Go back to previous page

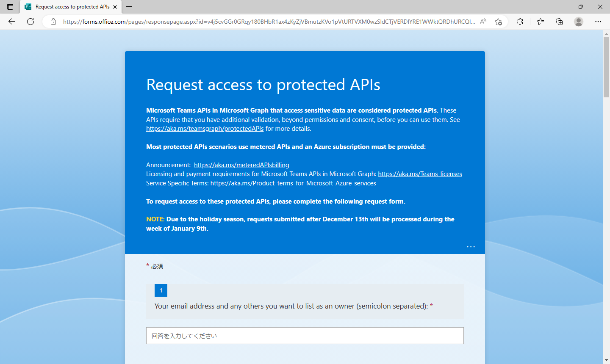pyautogui.click(x=12, y=22)
